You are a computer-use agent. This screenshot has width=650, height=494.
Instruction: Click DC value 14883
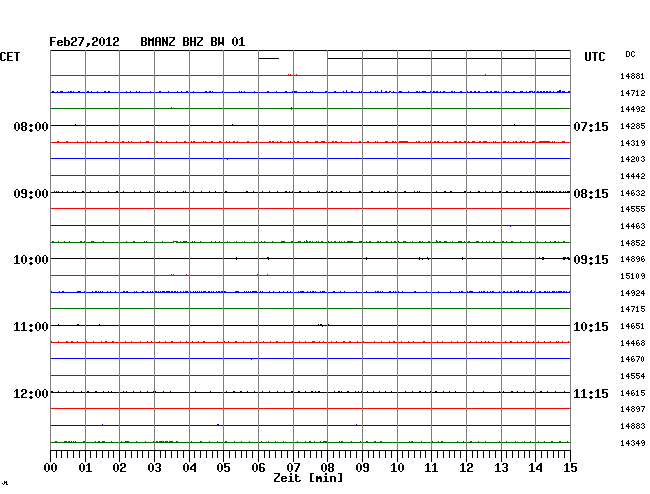coord(633,426)
